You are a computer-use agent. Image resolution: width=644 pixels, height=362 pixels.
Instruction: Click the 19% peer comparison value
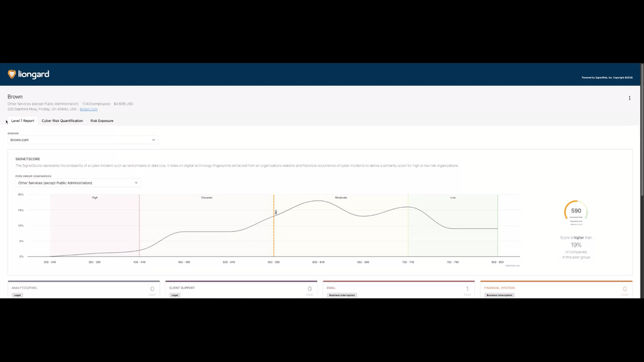[576, 245]
